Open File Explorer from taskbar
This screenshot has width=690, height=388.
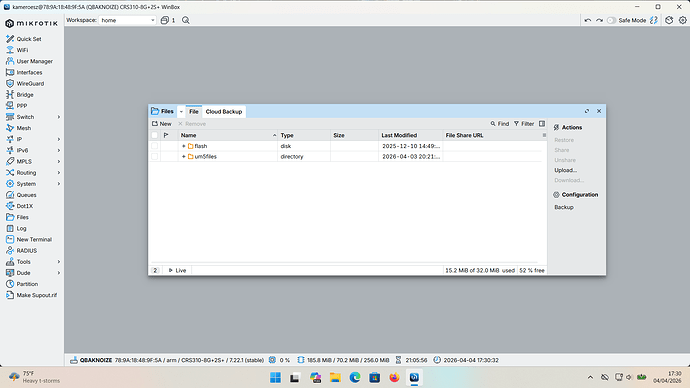click(335, 377)
